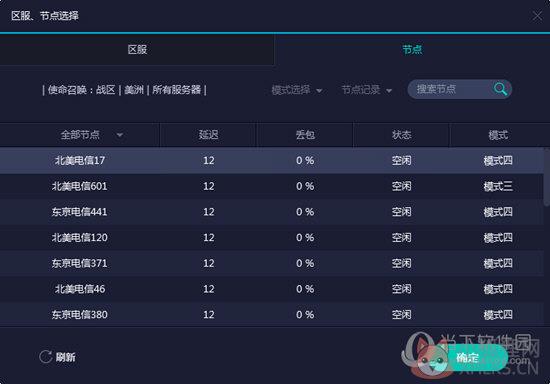
Task: Click the 美洲 region breadcrumb
Action: (134, 90)
